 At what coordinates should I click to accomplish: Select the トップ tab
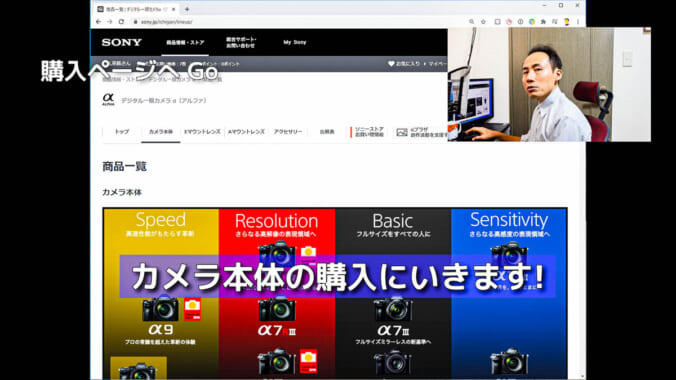122,132
